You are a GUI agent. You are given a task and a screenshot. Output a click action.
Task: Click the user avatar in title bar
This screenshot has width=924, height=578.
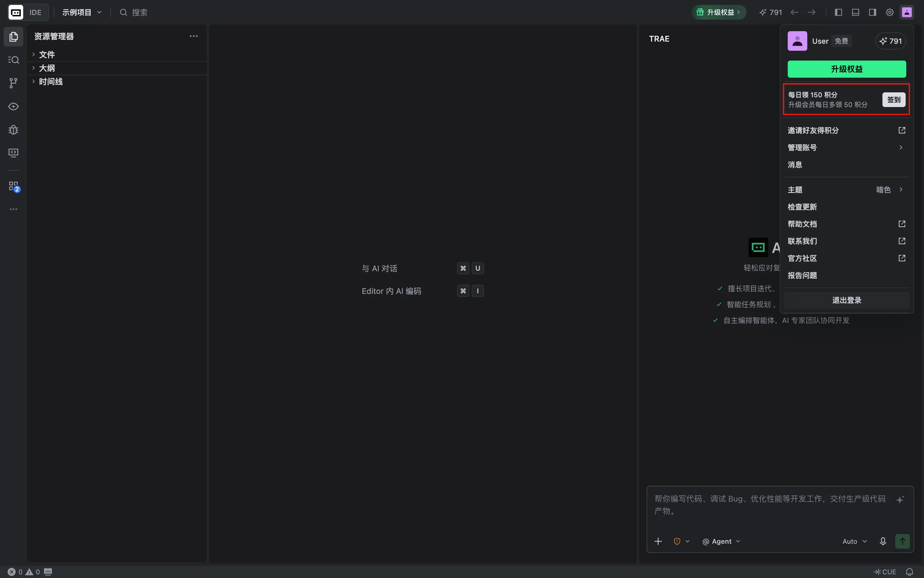click(907, 12)
